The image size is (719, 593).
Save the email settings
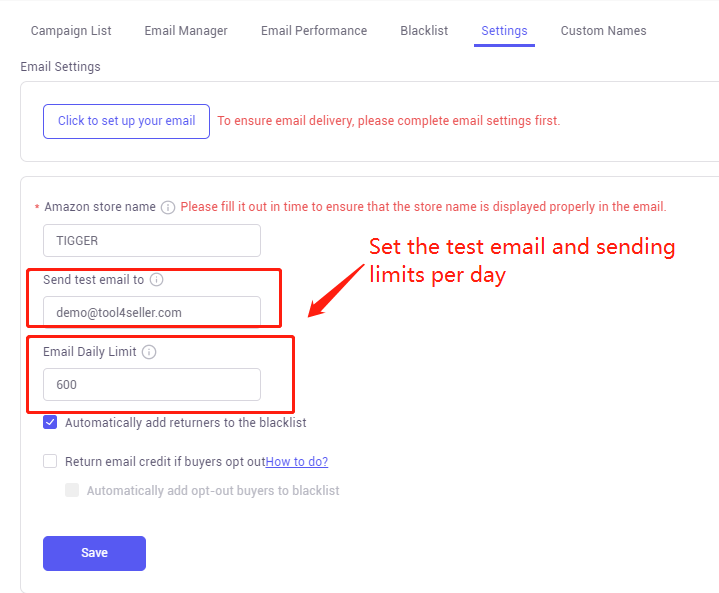(x=94, y=553)
